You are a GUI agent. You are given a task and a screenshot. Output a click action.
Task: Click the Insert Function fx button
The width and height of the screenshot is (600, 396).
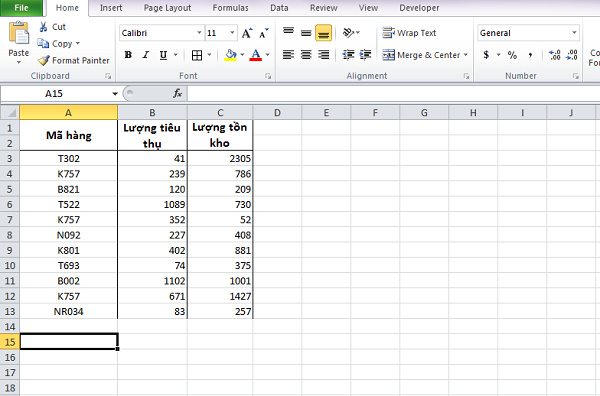178,93
